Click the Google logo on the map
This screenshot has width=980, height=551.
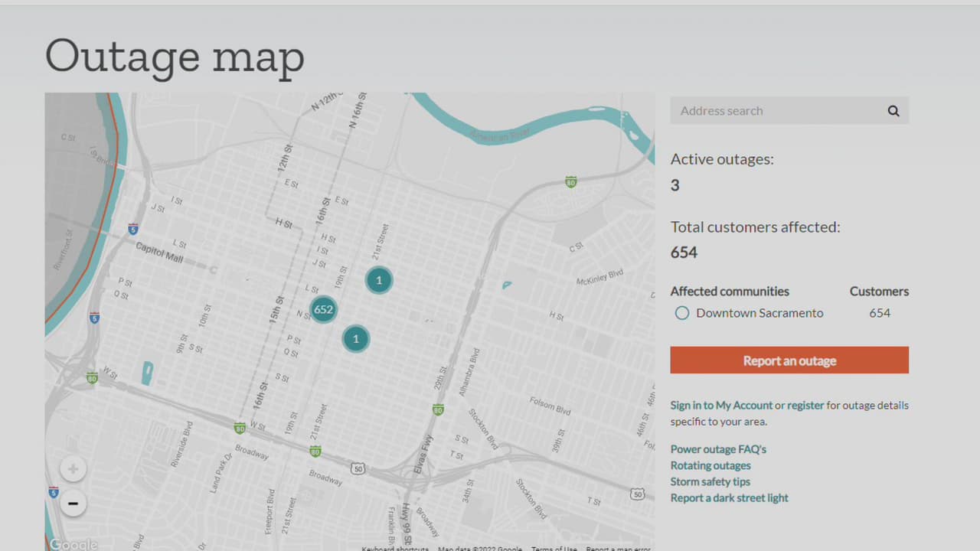tap(73, 544)
